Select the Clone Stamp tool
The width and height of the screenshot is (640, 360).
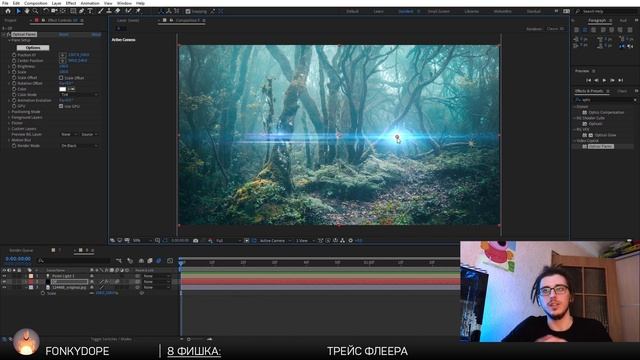coord(109,11)
